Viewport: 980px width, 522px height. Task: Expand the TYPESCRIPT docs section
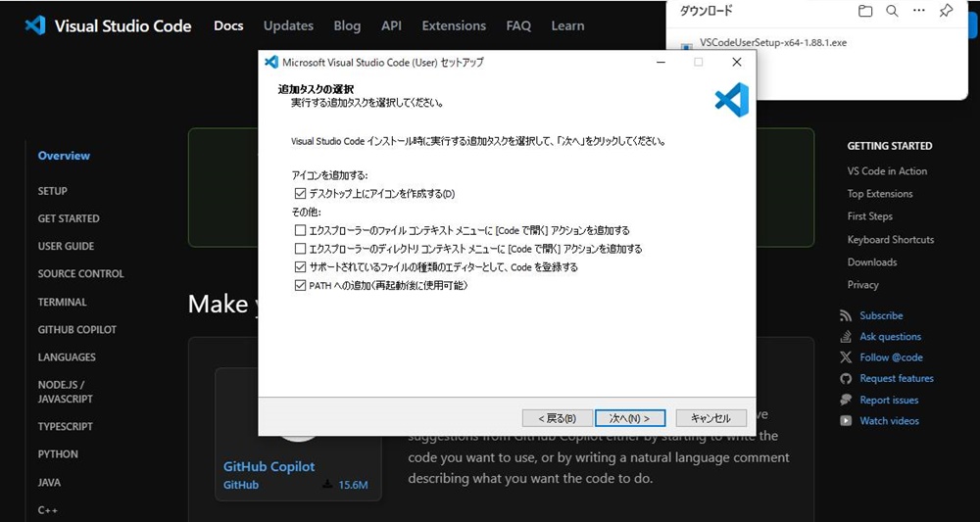(x=65, y=426)
